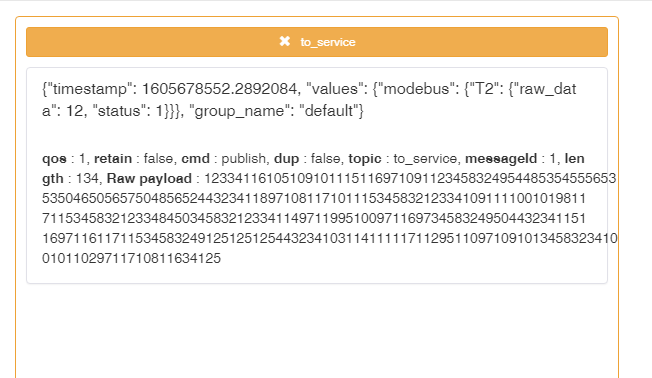Click the X icon beside to_service
This screenshot has width=652, height=378.
click(285, 41)
